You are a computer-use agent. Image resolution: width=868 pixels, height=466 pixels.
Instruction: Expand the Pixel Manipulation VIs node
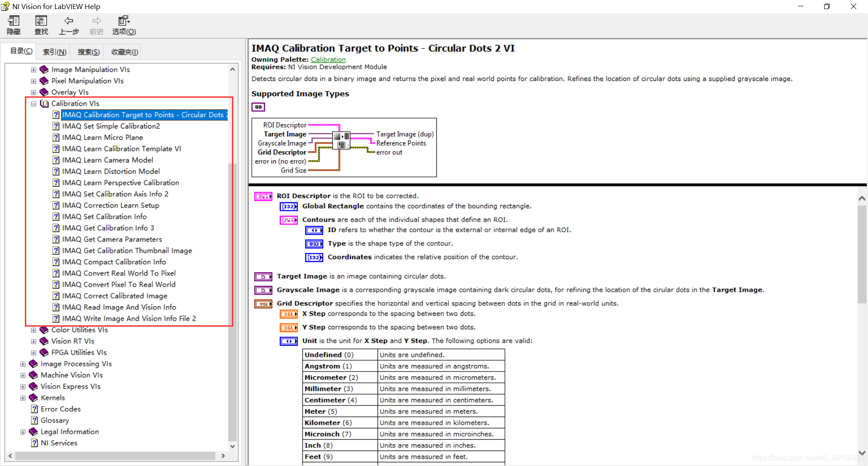(x=33, y=81)
